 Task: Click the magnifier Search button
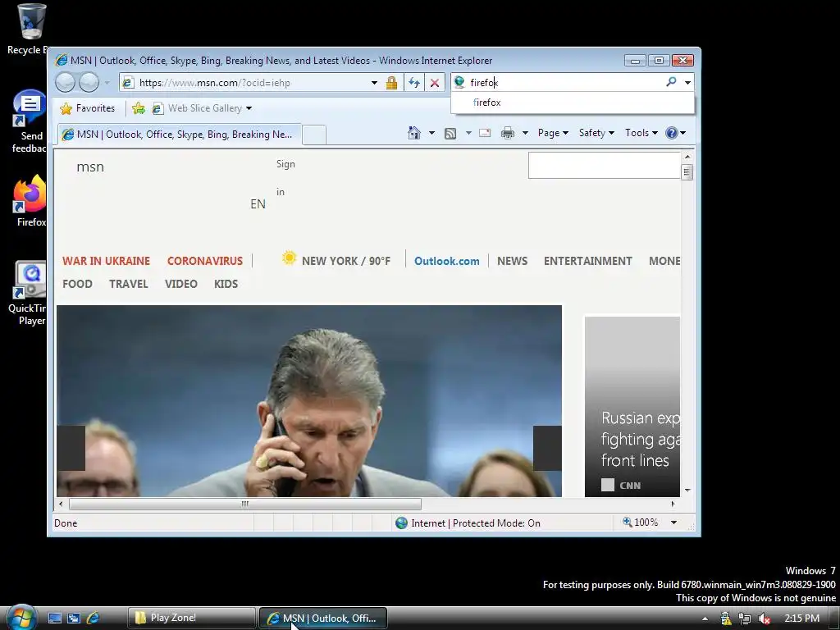[x=671, y=82]
